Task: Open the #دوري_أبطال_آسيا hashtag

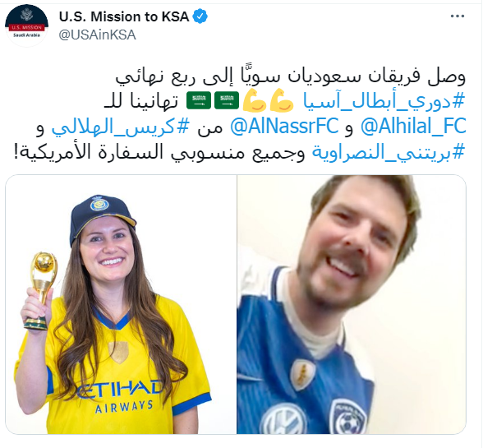Action: click(384, 101)
